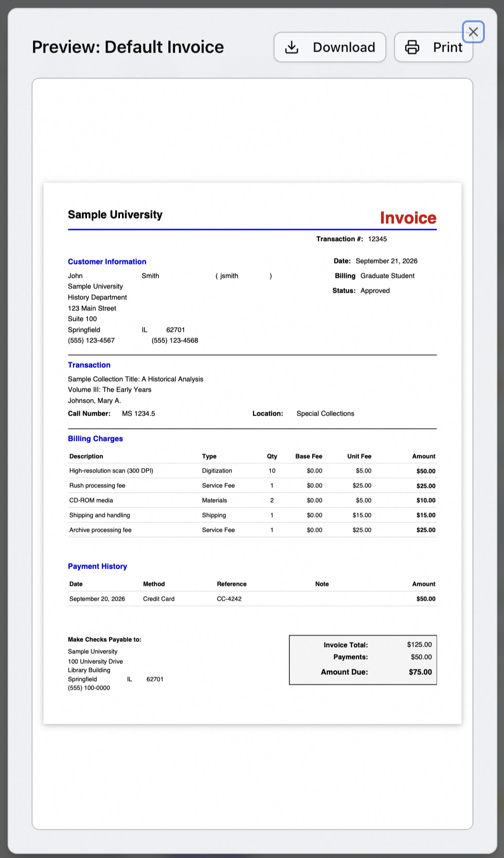
Task: Click 'Shipping and handling' row description
Action: (99, 515)
